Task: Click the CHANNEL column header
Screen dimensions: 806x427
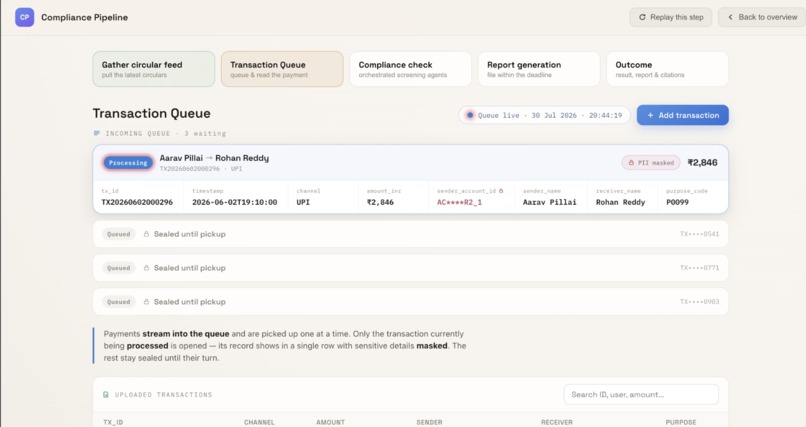Action: pos(259,422)
